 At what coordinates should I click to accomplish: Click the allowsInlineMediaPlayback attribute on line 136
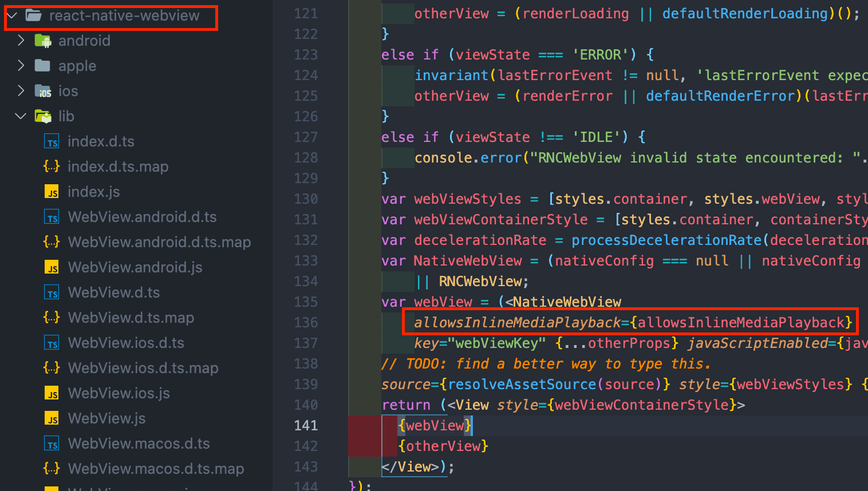coord(517,323)
